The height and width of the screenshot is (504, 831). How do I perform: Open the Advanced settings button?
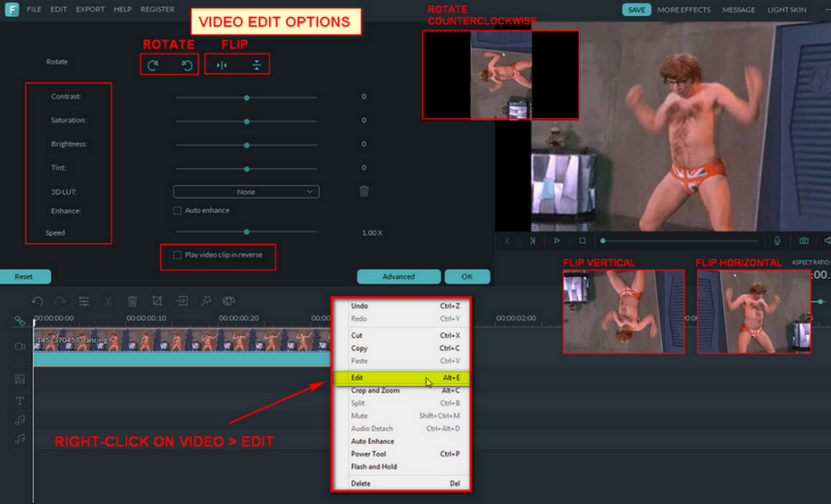(x=399, y=276)
